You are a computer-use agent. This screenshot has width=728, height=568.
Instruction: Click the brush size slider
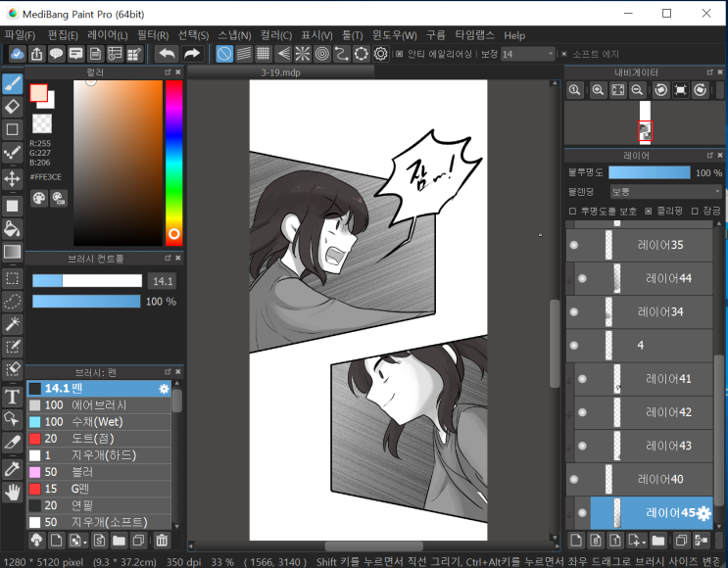(x=87, y=281)
